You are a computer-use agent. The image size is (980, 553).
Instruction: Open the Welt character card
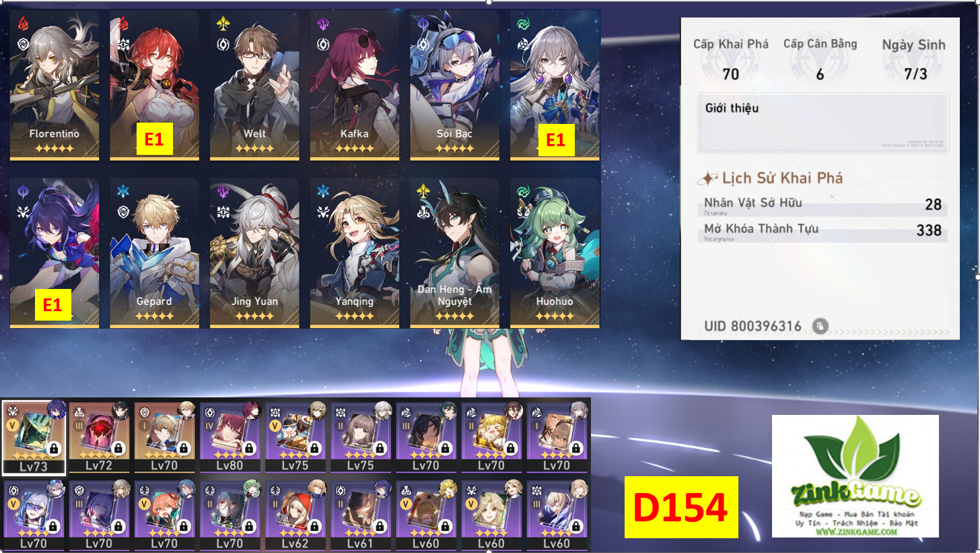coord(254,85)
